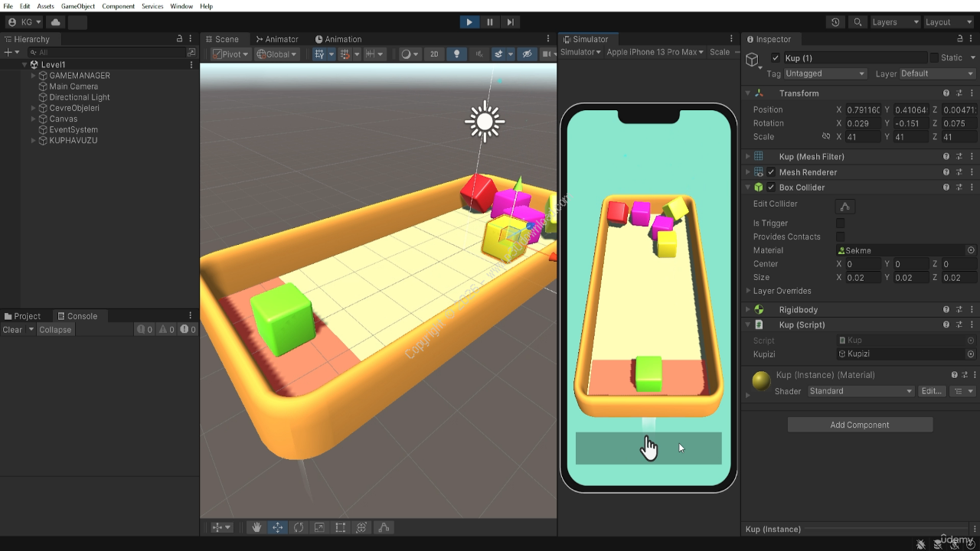Click Clear in the Console panel
Image resolution: width=980 pixels, height=551 pixels.
coord(12,330)
